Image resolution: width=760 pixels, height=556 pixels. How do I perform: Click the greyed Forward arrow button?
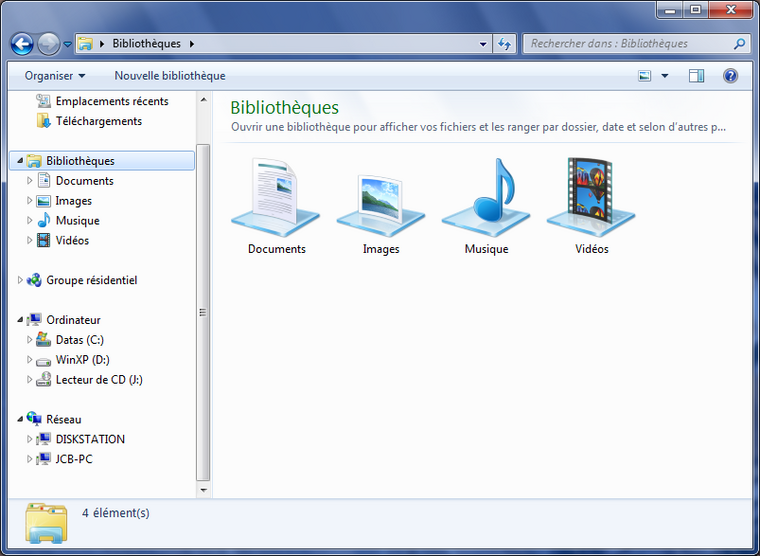[48, 44]
